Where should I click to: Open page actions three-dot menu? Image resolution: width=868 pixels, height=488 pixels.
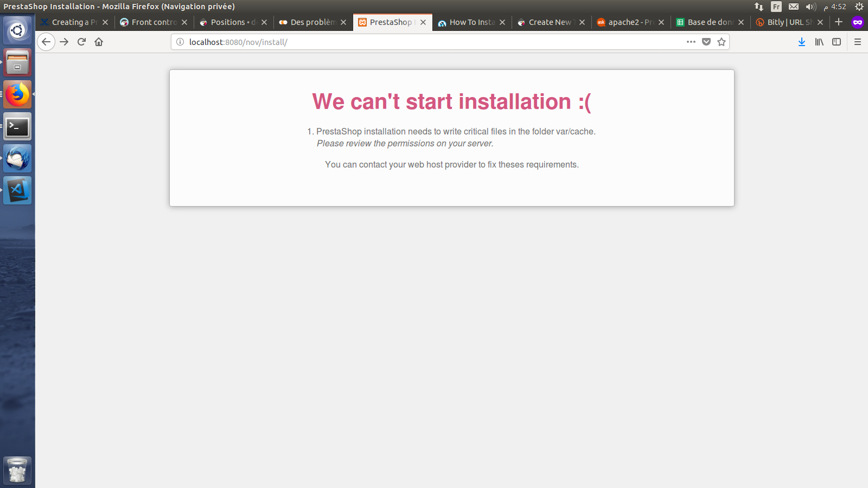tap(691, 42)
